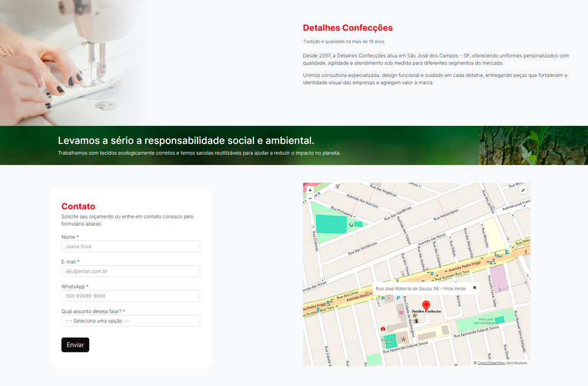Open the OpenStreetMap attribution link
The height and width of the screenshot is (386, 588).
click(x=491, y=362)
